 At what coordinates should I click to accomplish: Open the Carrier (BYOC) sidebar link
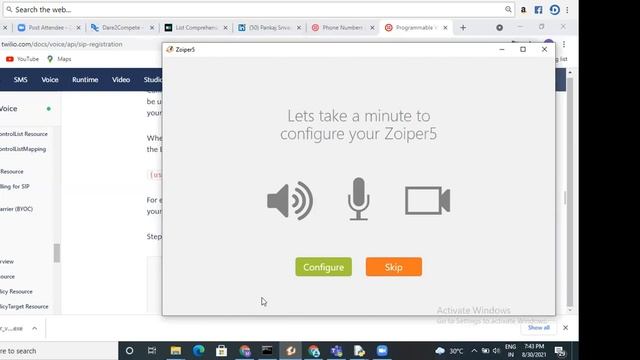[x=16, y=209]
